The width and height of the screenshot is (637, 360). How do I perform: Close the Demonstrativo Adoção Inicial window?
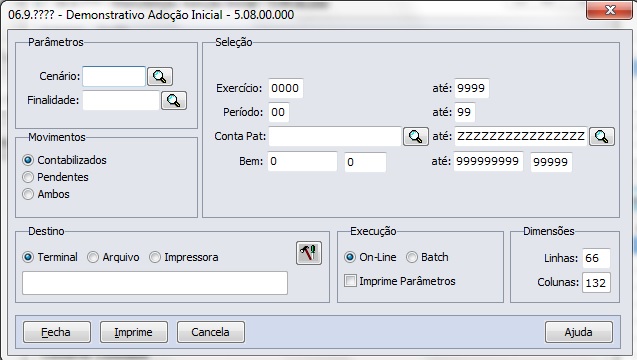coord(610,10)
